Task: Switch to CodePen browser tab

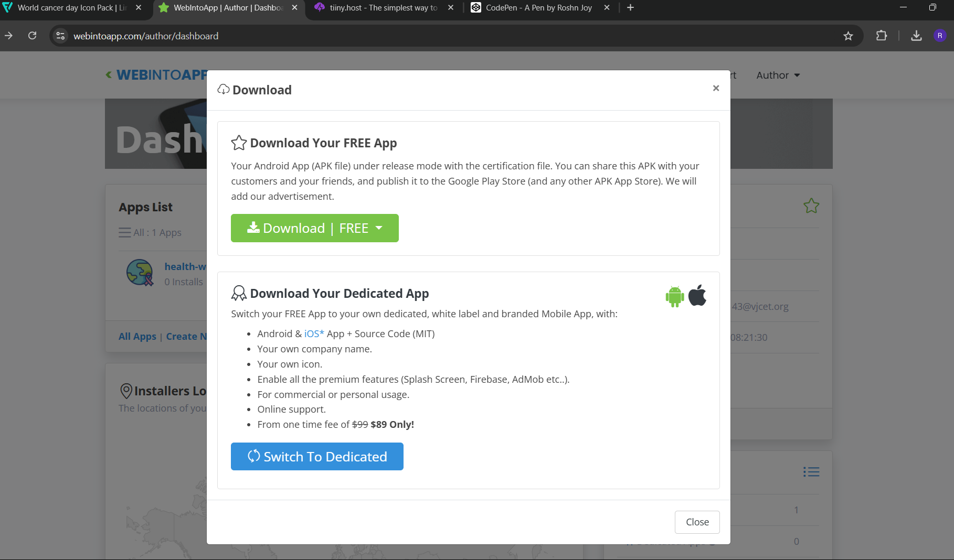Action: [539, 8]
